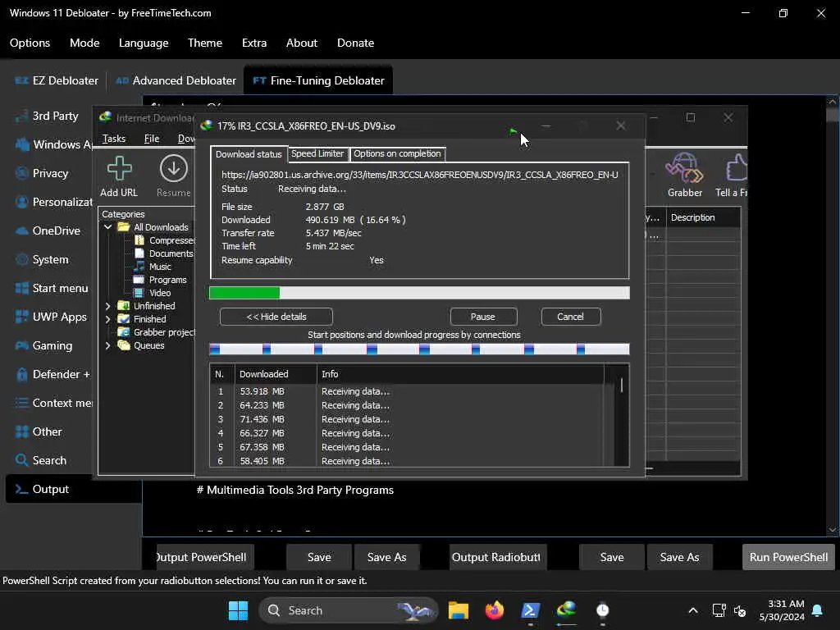Open the Options on completion tab

[397, 153]
